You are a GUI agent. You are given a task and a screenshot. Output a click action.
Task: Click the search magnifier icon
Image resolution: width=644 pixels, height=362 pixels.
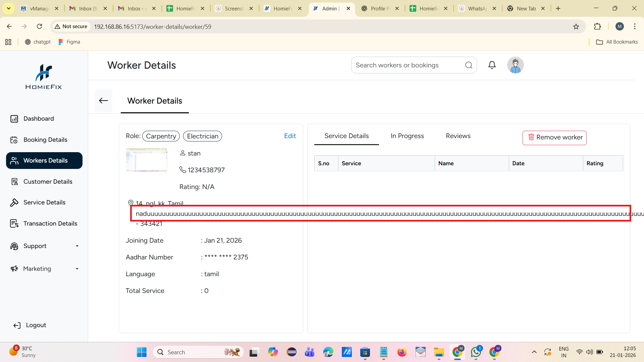point(469,65)
